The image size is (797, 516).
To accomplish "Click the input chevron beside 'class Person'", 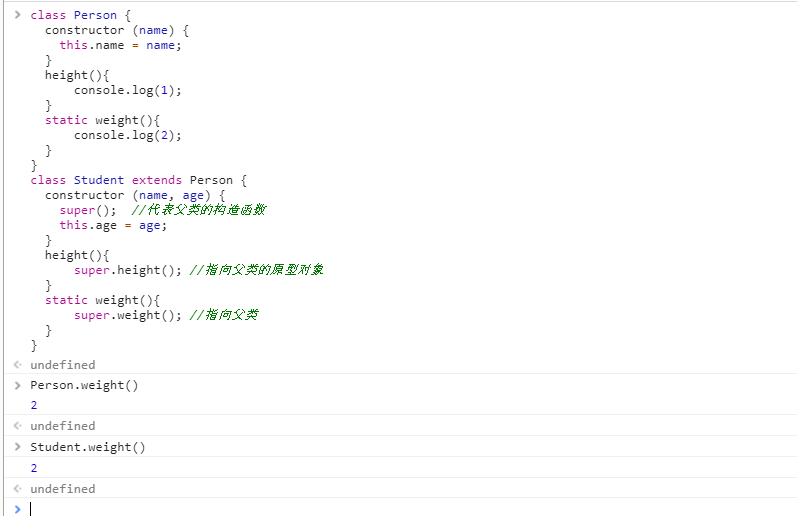I will (18, 15).
